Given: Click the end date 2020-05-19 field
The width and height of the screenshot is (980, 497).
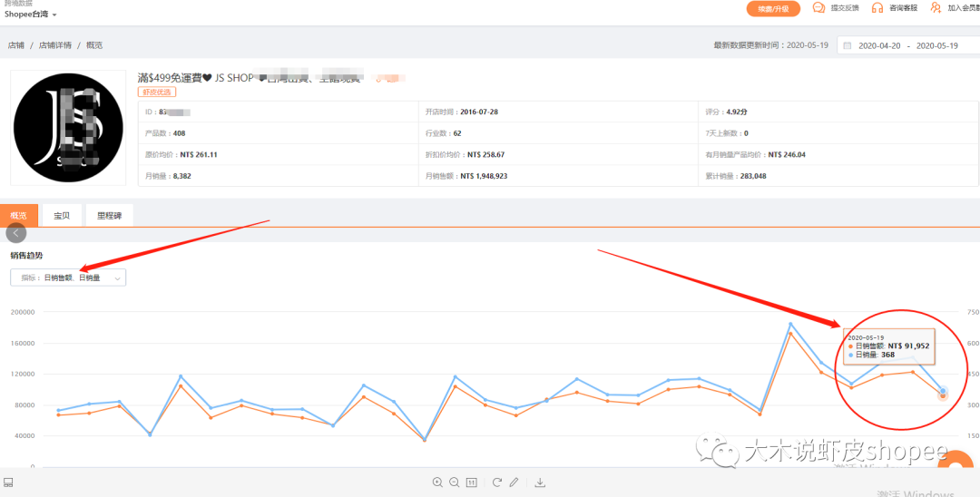Looking at the screenshot, I should click(x=936, y=45).
